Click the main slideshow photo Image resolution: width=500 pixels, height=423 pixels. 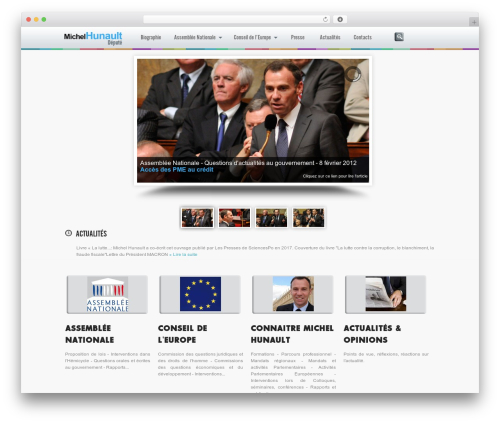253,121
